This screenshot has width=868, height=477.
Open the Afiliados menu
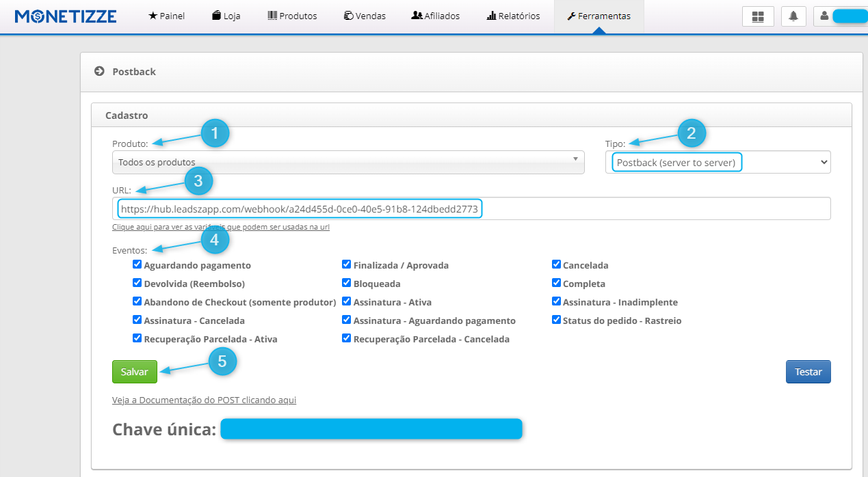coord(435,16)
